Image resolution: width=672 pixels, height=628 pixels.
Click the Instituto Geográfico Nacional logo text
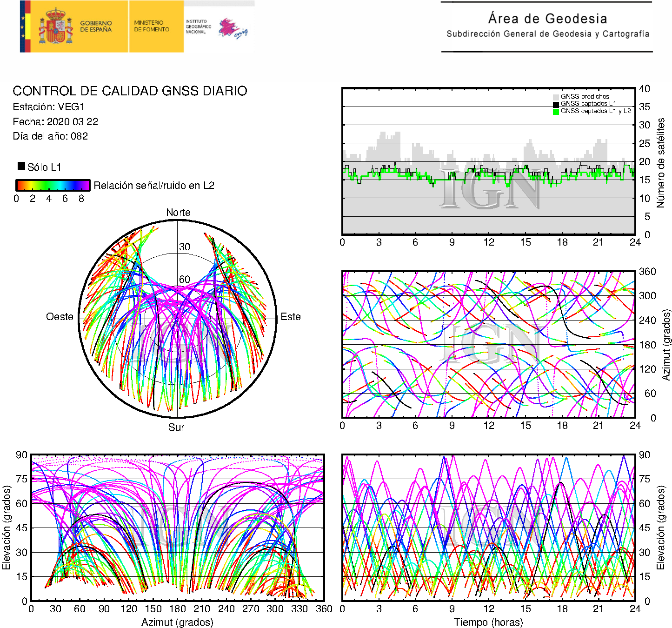[x=198, y=27]
